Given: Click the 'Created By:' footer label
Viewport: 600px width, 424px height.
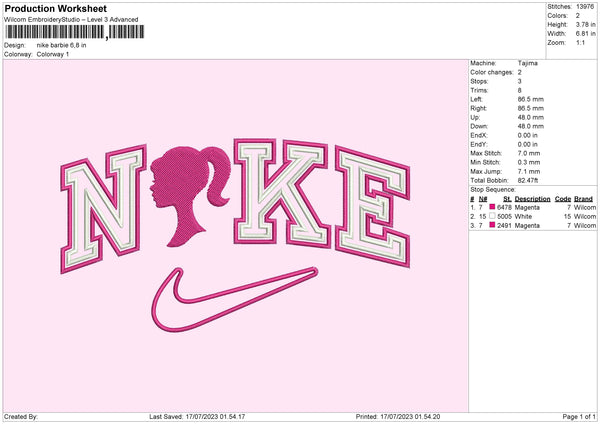Looking at the screenshot, I should (21, 417).
